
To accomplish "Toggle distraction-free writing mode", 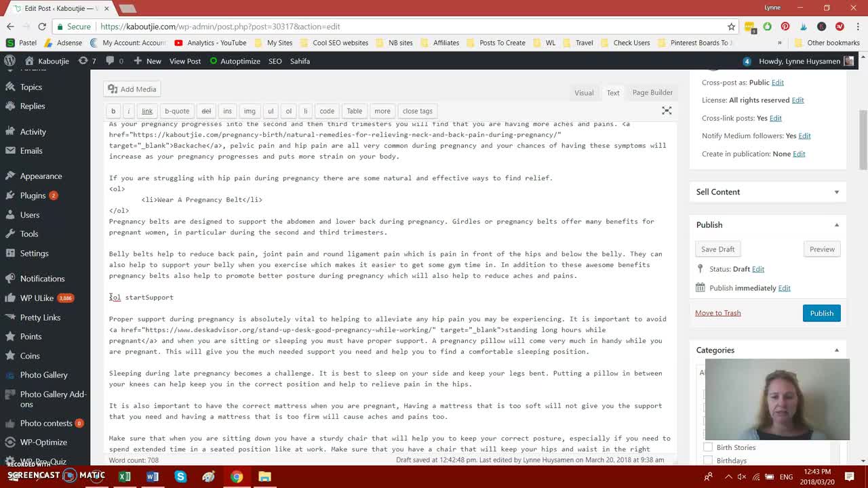I will [667, 110].
